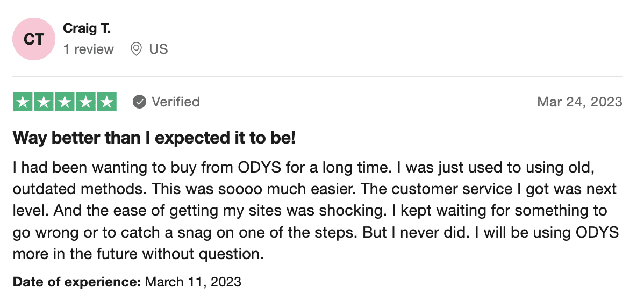Click the March 11, 2023 experience date
The width and height of the screenshot is (644, 301).
click(193, 282)
